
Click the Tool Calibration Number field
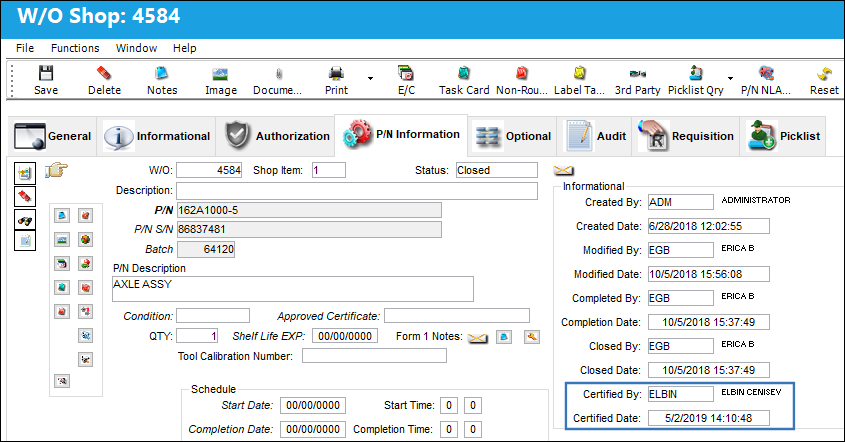pyautogui.click(x=374, y=356)
